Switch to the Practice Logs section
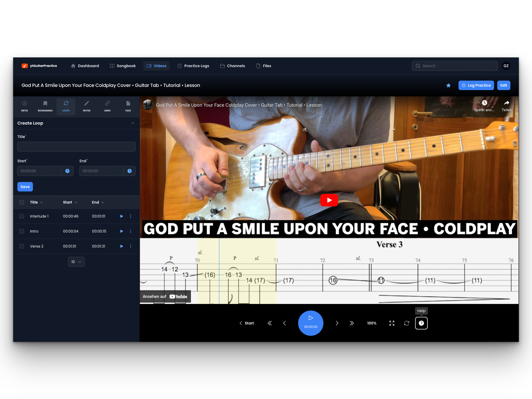 point(193,66)
